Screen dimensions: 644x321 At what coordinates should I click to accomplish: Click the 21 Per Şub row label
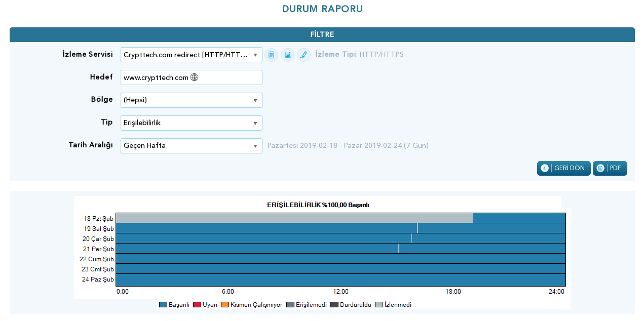click(x=99, y=249)
